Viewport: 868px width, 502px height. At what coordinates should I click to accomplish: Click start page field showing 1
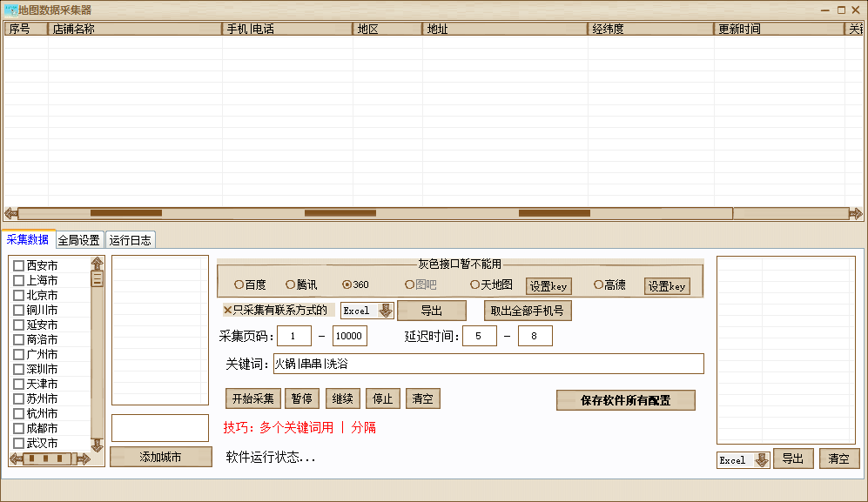click(294, 336)
